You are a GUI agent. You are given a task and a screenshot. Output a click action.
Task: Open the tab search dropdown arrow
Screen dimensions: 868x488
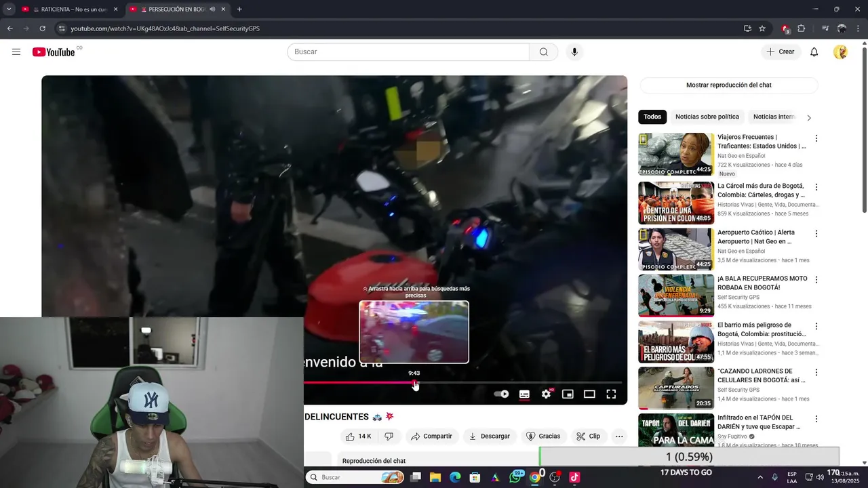tap(9, 9)
